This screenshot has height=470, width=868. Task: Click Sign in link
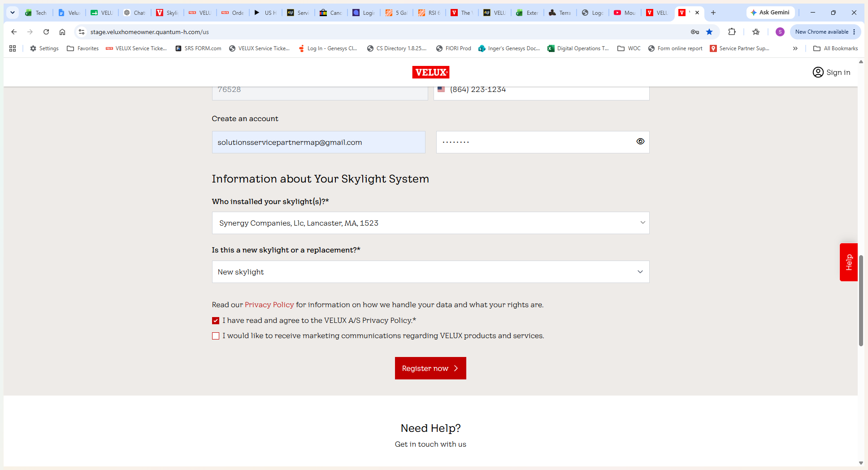coord(838,72)
